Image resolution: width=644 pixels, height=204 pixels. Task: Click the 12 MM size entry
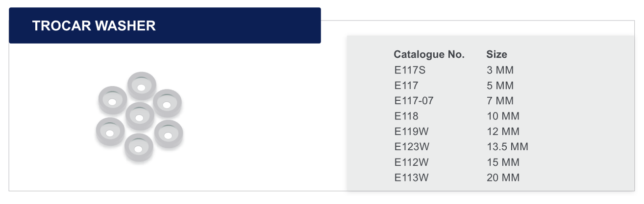(x=503, y=132)
